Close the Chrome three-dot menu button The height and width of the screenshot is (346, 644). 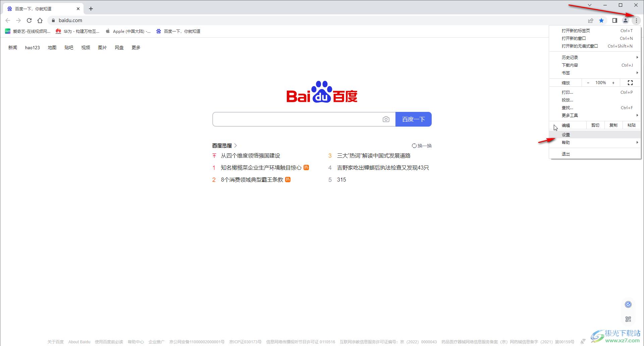click(636, 20)
